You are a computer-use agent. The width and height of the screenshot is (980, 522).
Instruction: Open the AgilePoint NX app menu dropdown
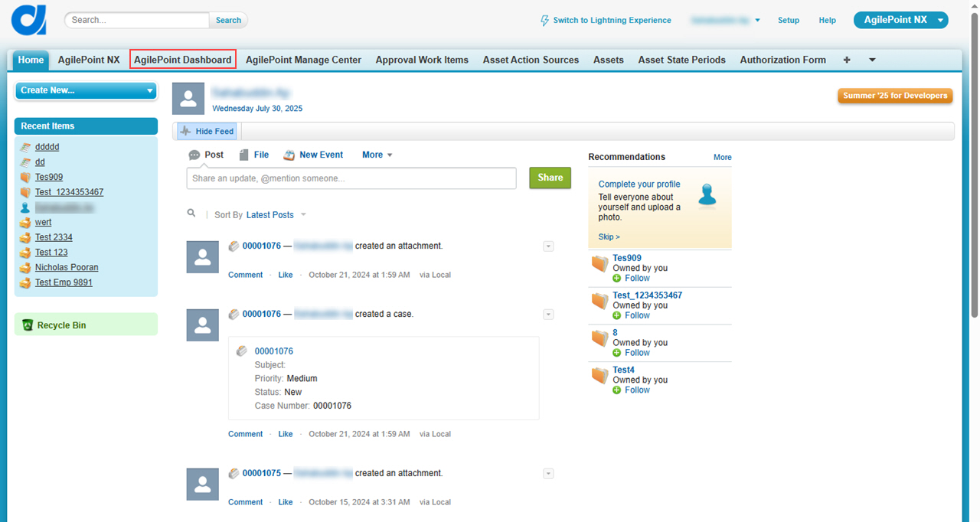(x=901, y=20)
